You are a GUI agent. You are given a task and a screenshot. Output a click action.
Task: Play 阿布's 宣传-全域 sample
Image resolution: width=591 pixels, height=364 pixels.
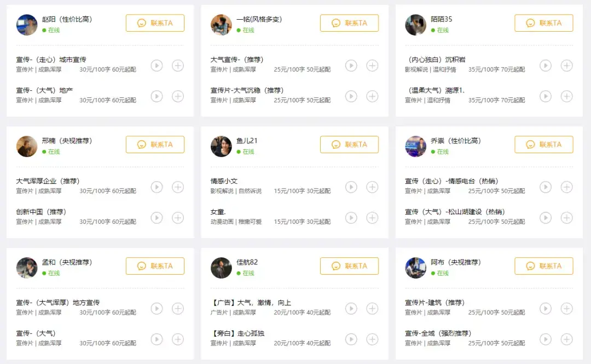pyautogui.click(x=545, y=339)
